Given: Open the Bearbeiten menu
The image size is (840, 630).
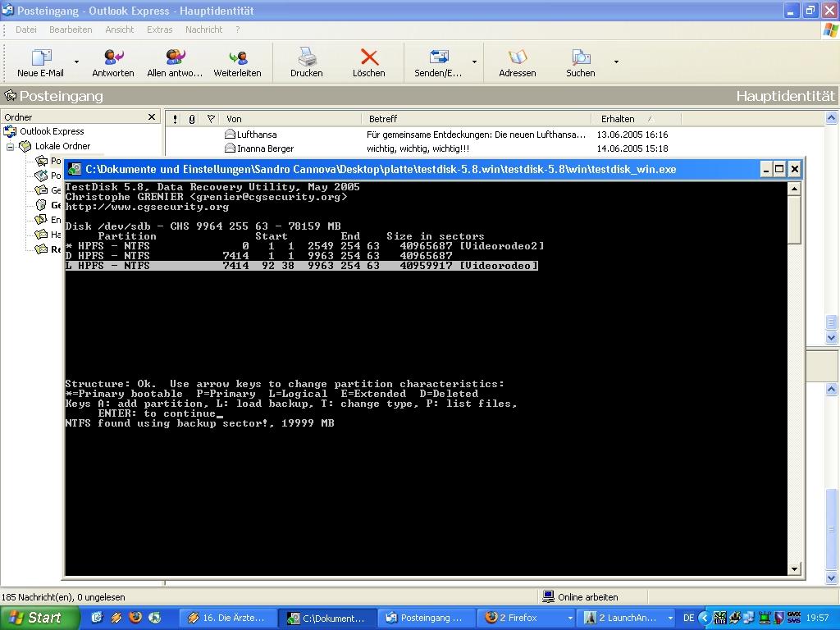Looking at the screenshot, I should [x=71, y=30].
